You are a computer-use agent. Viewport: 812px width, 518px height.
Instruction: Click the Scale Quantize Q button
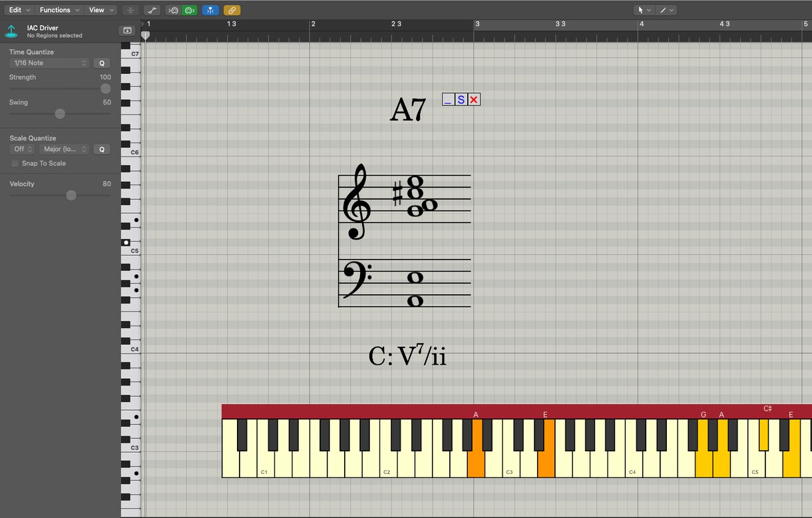102,149
